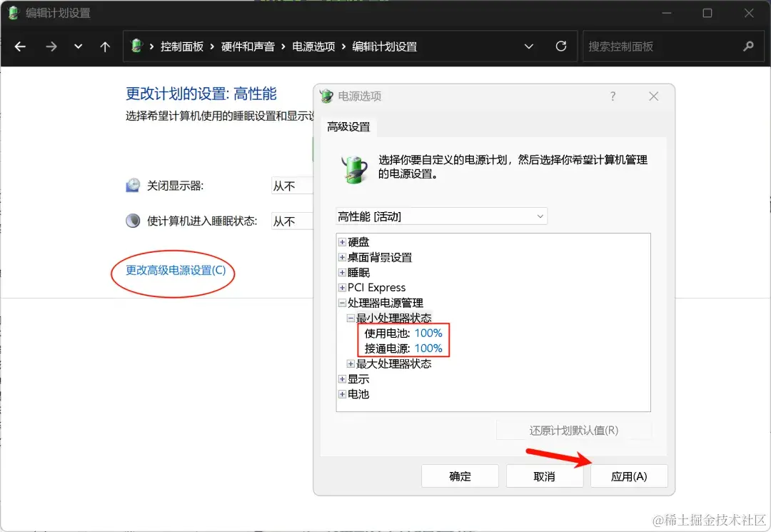The image size is (771, 532).
Task: Expand the 硬盘 settings node
Action: 342,241
